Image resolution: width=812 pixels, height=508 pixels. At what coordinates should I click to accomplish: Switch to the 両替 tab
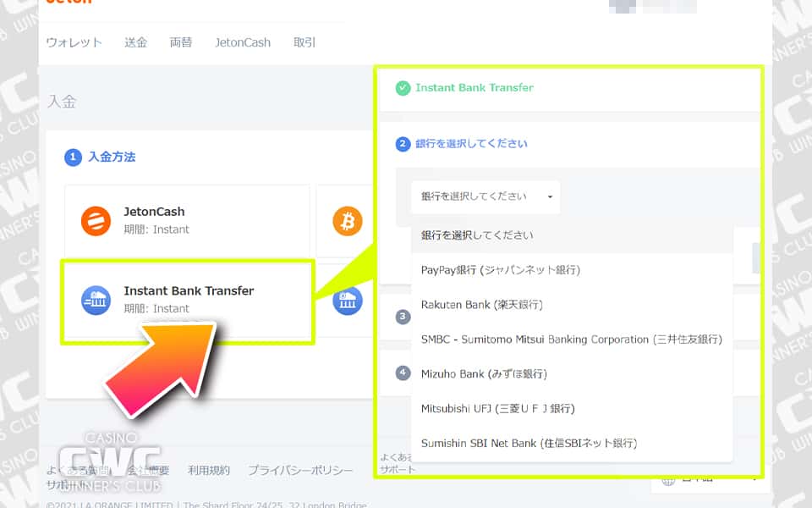tap(181, 42)
